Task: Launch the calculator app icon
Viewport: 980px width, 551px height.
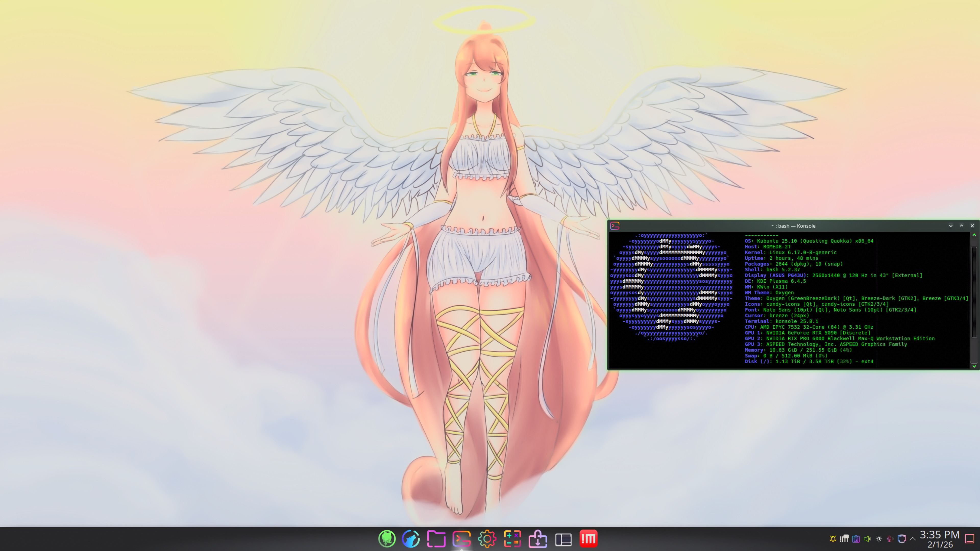Action: click(x=512, y=539)
